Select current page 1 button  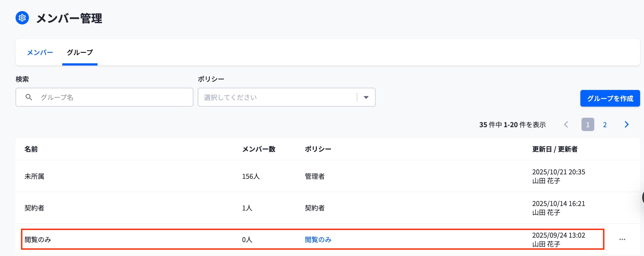tap(588, 124)
